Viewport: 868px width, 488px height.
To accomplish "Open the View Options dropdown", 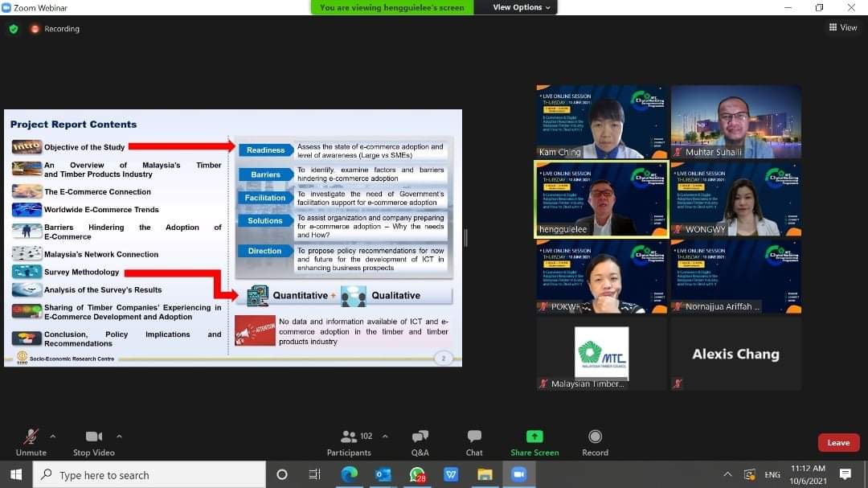I will click(x=521, y=7).
